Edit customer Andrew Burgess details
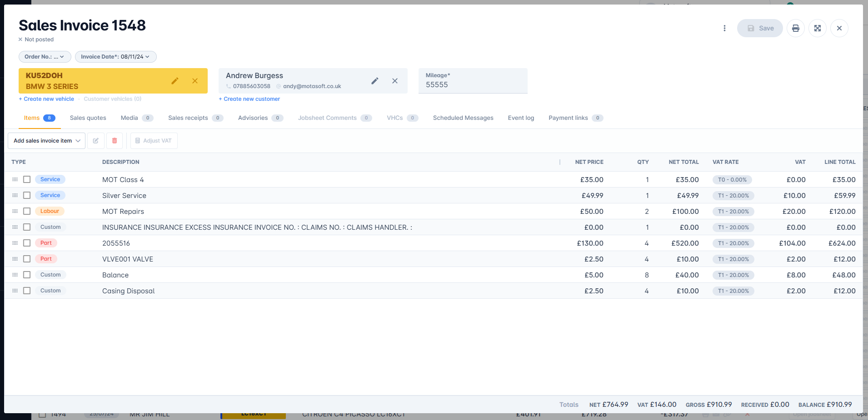 [x=374, y=81]
